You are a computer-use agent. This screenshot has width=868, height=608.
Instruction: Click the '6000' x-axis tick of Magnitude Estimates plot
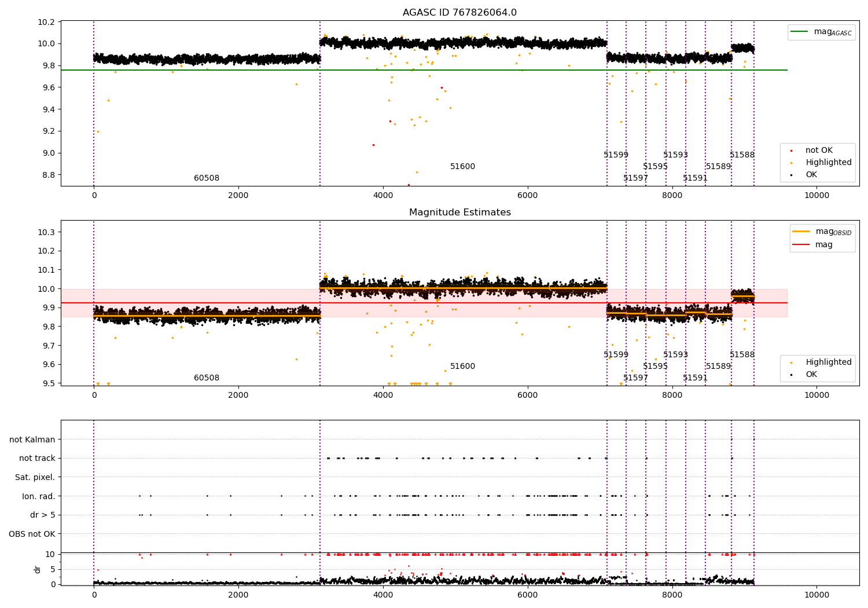(x=528, y=395)
